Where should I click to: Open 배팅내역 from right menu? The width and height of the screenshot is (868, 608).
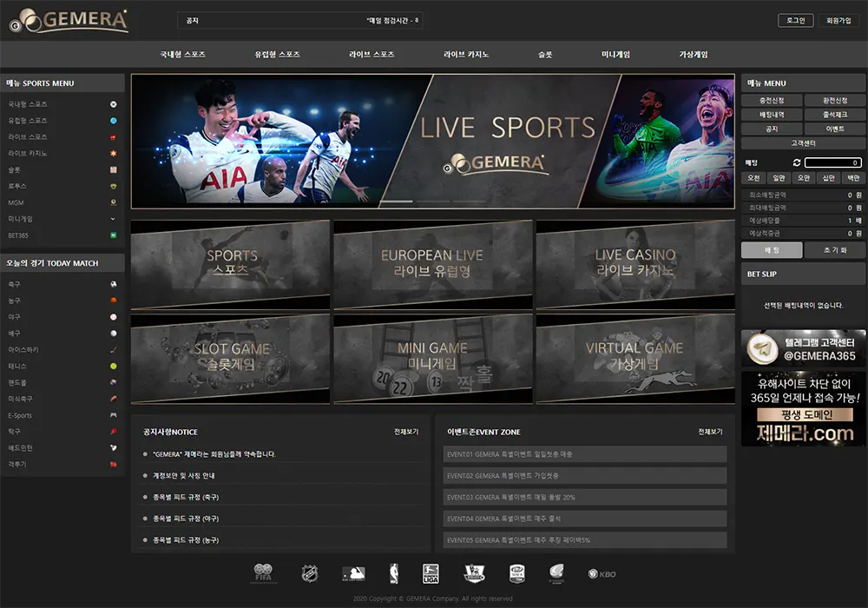[x=772, y=115]
